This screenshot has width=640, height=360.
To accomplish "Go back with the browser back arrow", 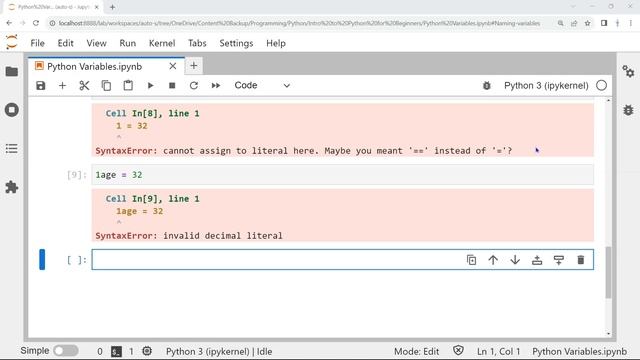I will click(x=9, y=23).
